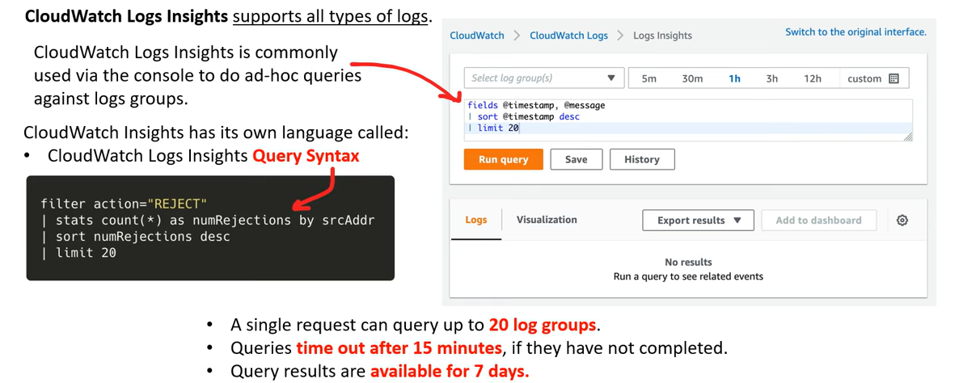
Task: Click the query editor resize handle
Action: pos(908,137)
